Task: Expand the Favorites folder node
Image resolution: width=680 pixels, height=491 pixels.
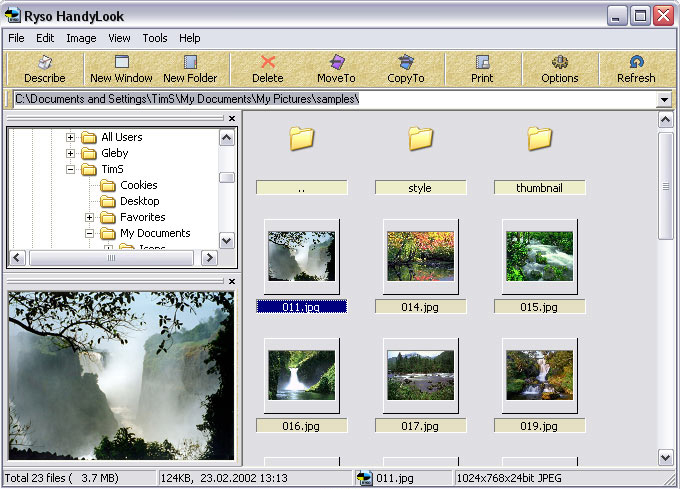Action: pos(90,217)
